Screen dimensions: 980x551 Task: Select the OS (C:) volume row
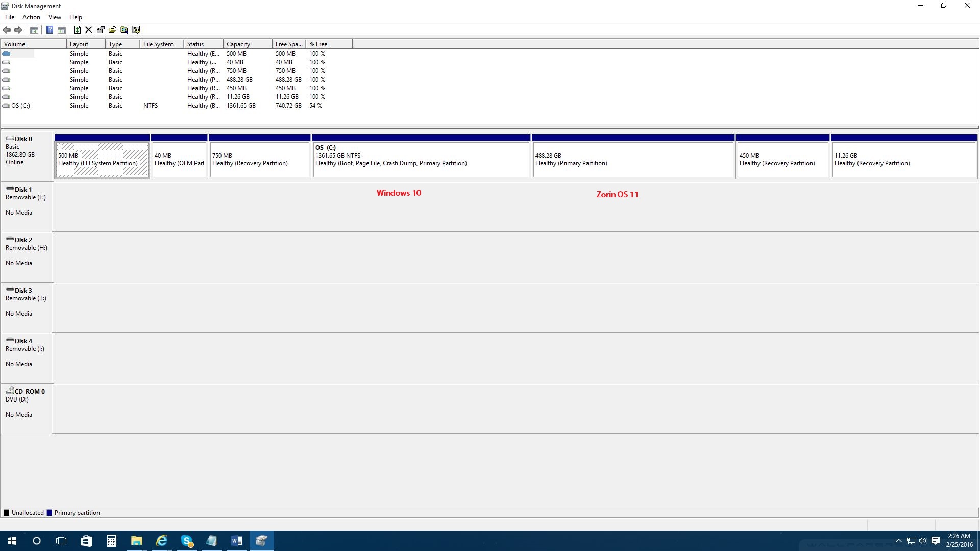click(x=20, y=106)
